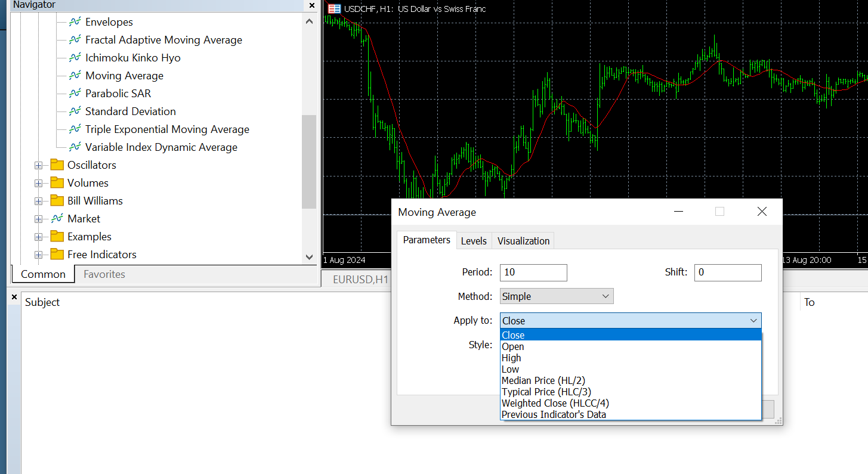This screenshot has height=474, width=868.
Task: Click the Bill Williams folder icon
Action: tap(57, 201)
